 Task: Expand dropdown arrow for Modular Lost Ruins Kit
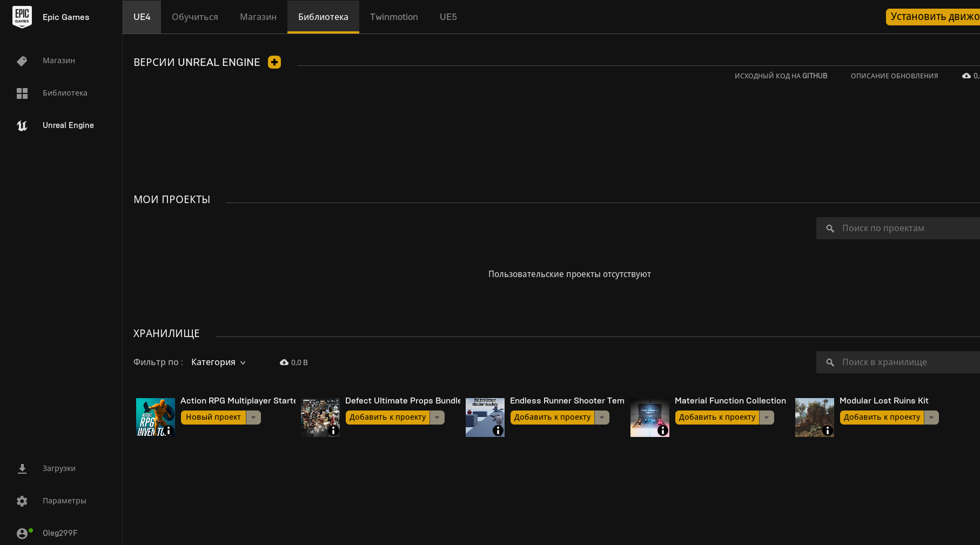point(931,418)
